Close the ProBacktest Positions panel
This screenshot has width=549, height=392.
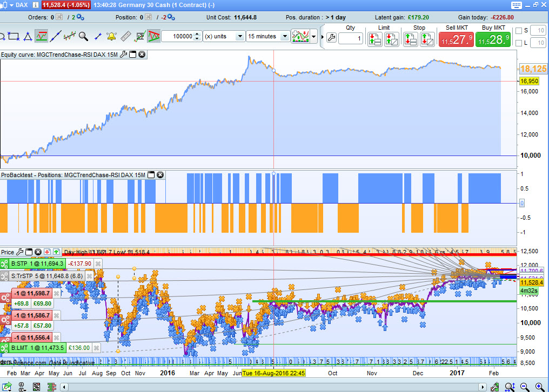(160, 175)
